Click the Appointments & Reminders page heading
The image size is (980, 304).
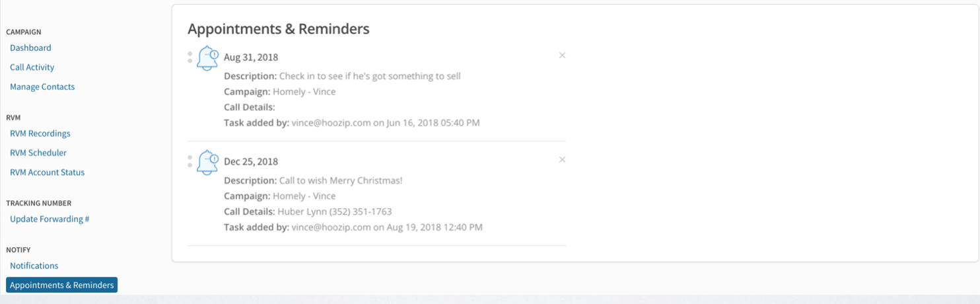279,29
